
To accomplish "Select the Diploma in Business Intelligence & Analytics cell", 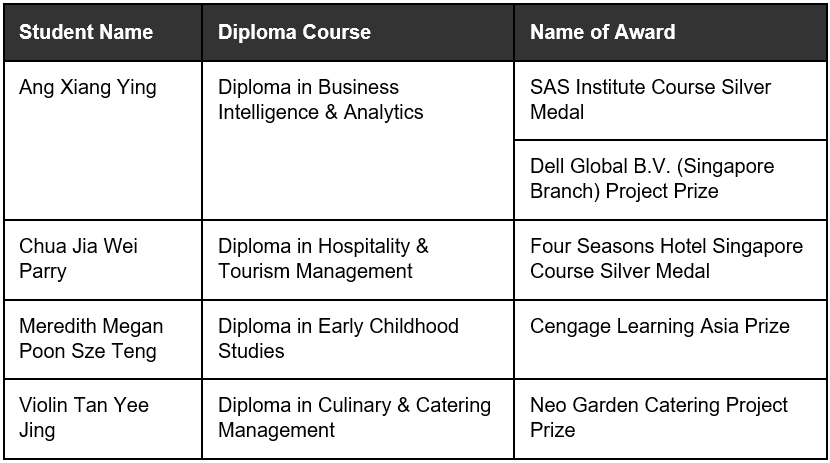I will pos(358,141).
